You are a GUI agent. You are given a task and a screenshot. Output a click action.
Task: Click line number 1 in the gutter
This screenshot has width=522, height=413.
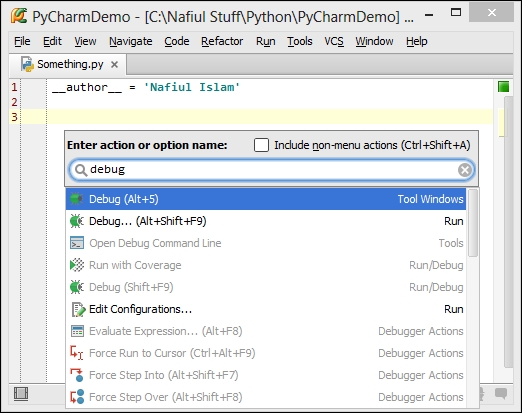[x=14, y=87]
